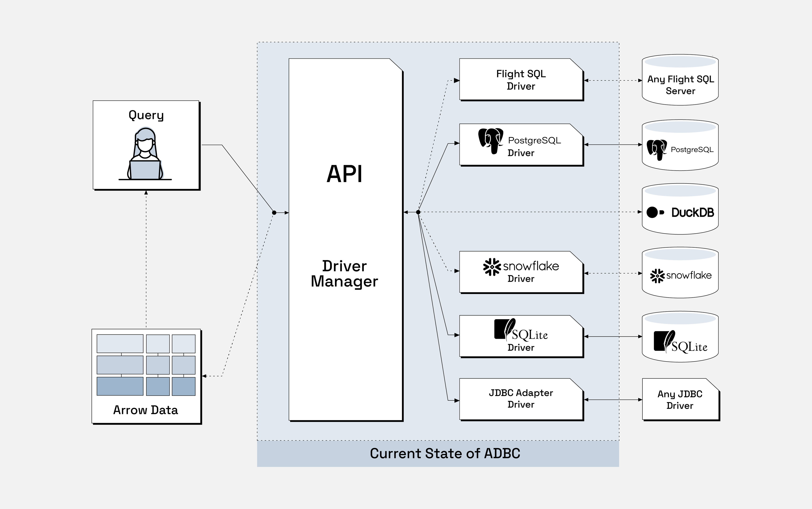812x509 pixels.
Task: Click the Any Flight SQL Server cylinder
Action: click(x=680, y=85)
